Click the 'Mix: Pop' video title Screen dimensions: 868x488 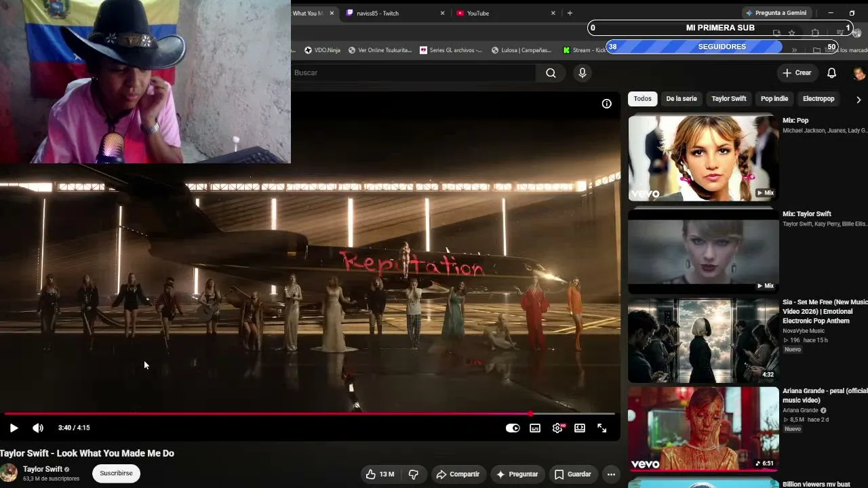tap(795, 121)
